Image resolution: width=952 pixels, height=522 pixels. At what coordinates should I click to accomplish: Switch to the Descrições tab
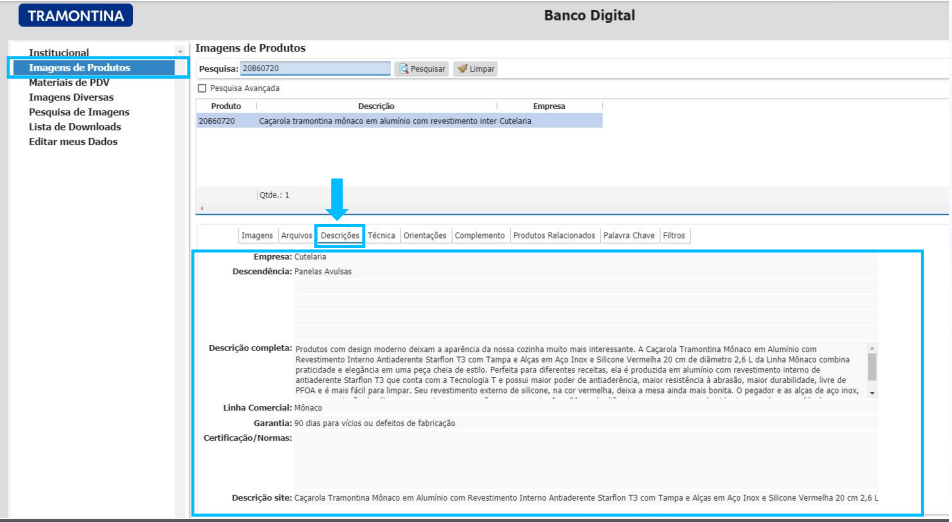pyautogui.click(x=340, y=236)
